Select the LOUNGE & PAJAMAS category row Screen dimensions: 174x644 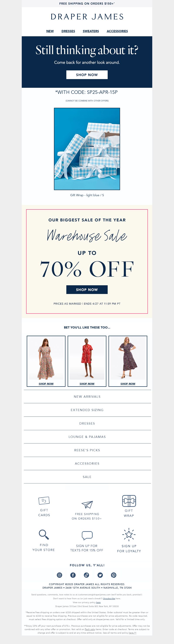[x=87, y=437]
